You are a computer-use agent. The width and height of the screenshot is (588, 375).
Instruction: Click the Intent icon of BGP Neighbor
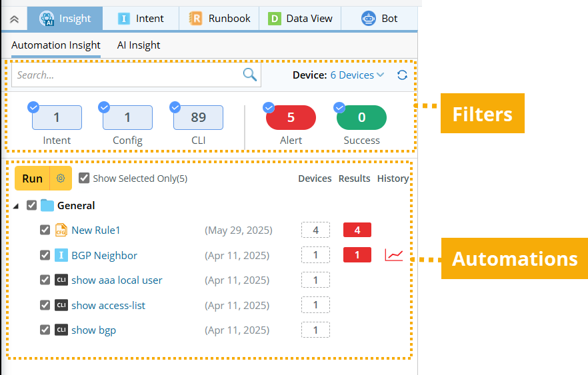click(x=61, y=255)
